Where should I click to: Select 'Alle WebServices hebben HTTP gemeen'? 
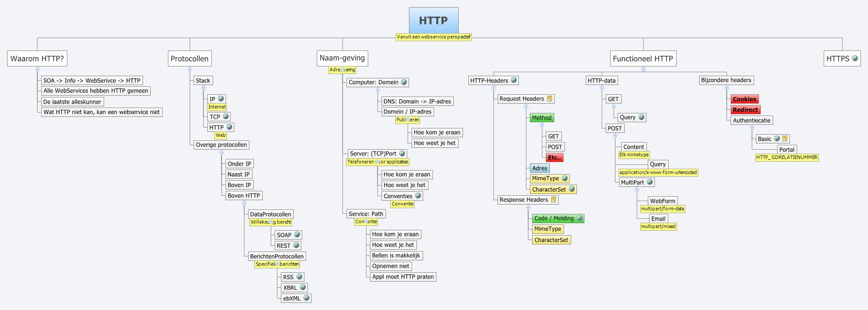click(96, 91)
